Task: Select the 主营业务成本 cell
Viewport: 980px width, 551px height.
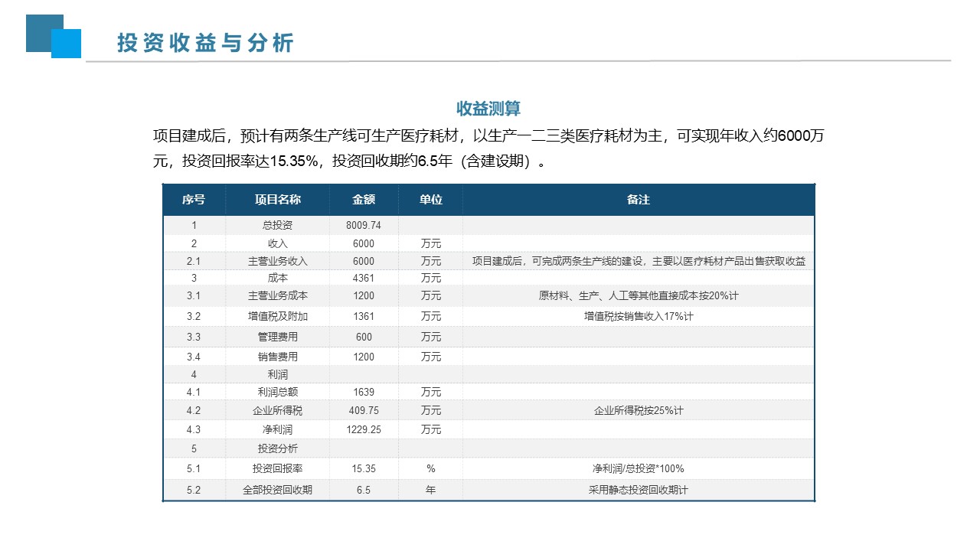Action: click(x=278, y=295)
